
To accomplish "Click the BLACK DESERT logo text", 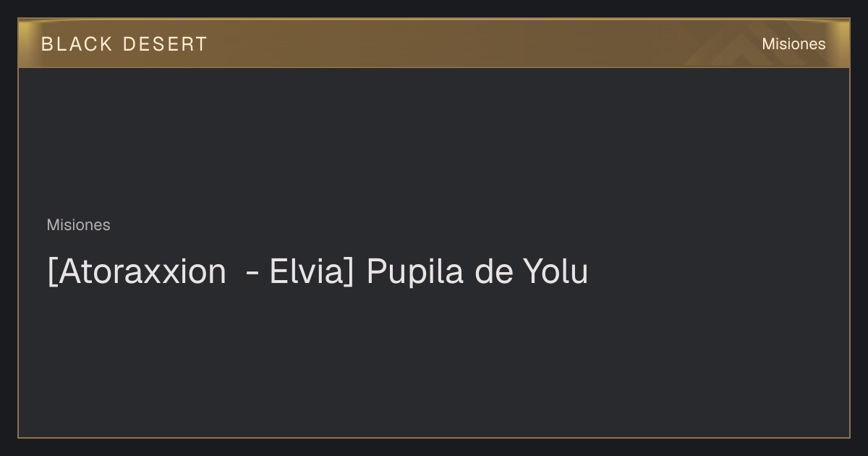I will click(124, 44).
